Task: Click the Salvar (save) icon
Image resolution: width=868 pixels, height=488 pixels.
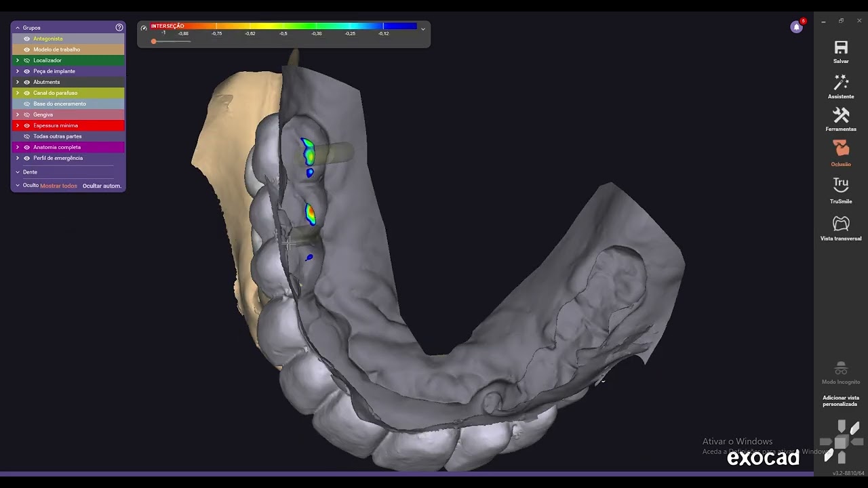Action: click(841, 47)
